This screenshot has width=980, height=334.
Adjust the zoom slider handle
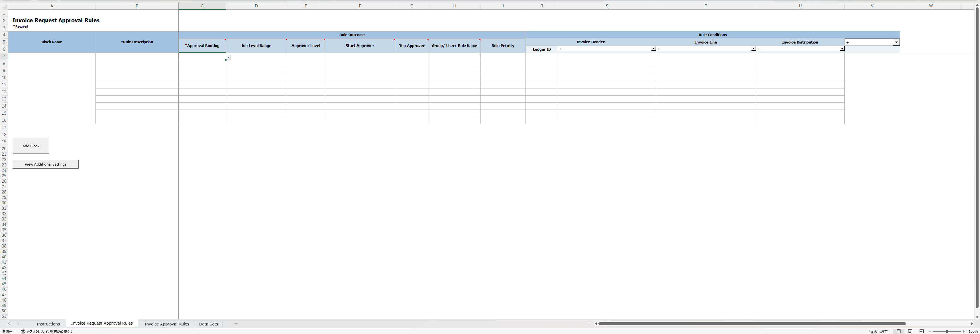point(947,331)
